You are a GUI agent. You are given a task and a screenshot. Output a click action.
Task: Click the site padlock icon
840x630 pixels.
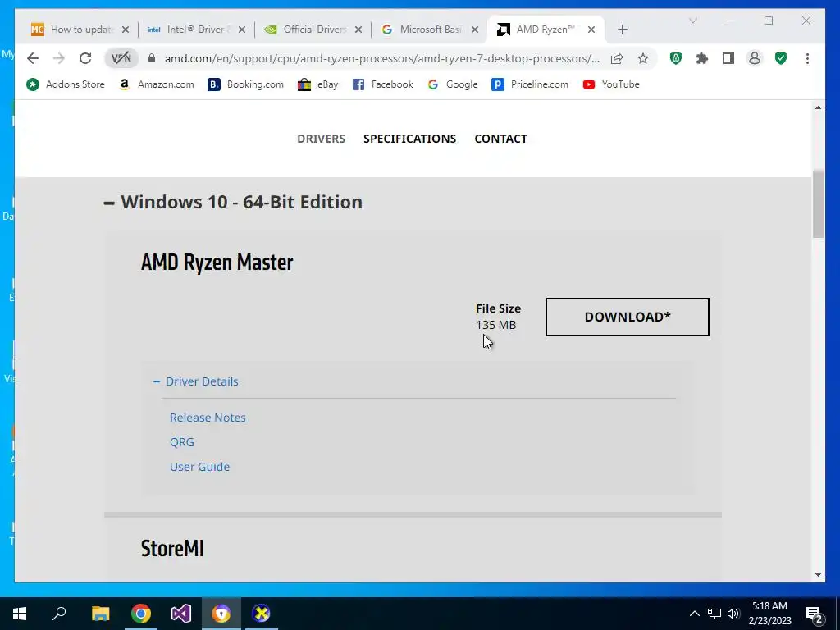(152, 58)
